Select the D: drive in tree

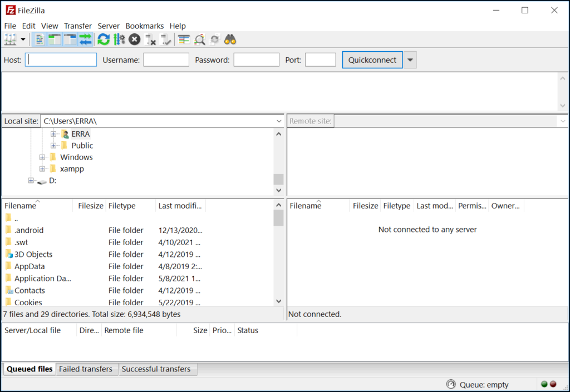[x=52, y=180]
